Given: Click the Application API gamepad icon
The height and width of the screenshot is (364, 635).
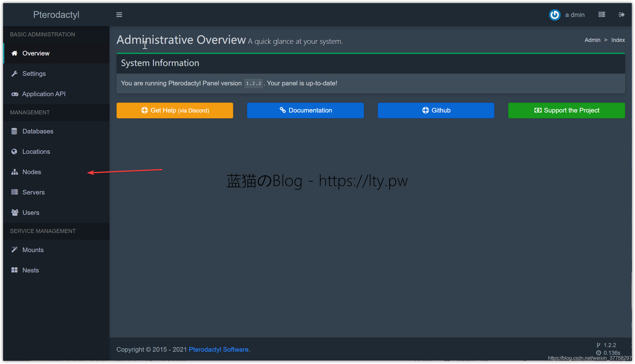Looking at the screenshot, I should [14, 94].
